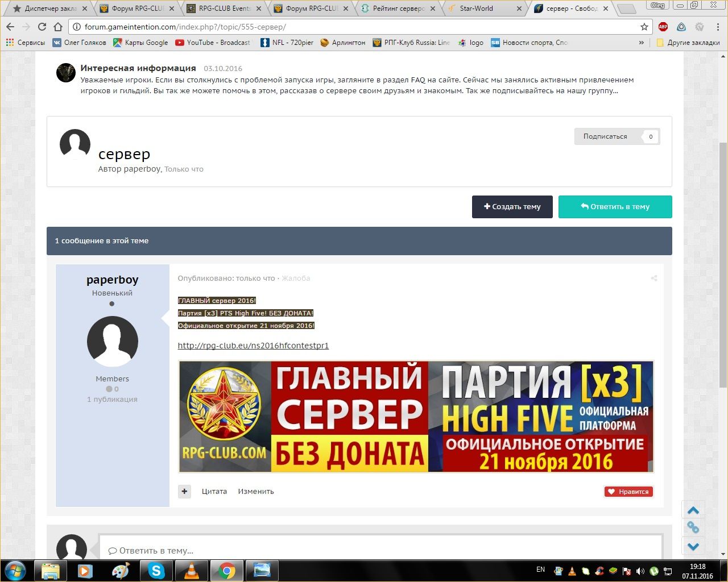Open Арлингтон bookmark
728x582 pixels.
click(343, 43)
